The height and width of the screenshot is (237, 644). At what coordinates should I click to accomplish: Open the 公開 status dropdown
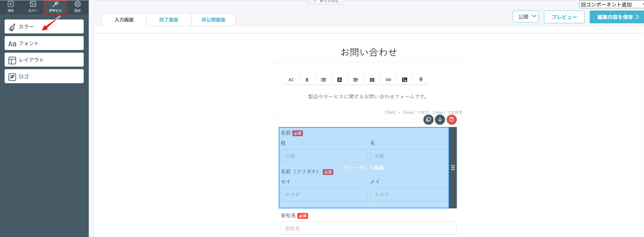pos(526,17)
